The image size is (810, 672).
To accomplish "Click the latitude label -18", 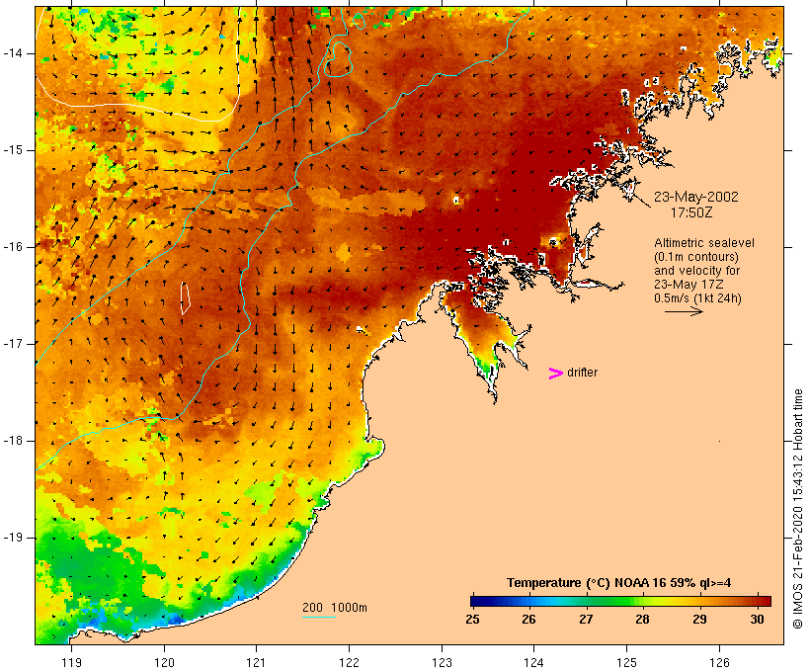I will pyautogui.click(x=12, y=441).
